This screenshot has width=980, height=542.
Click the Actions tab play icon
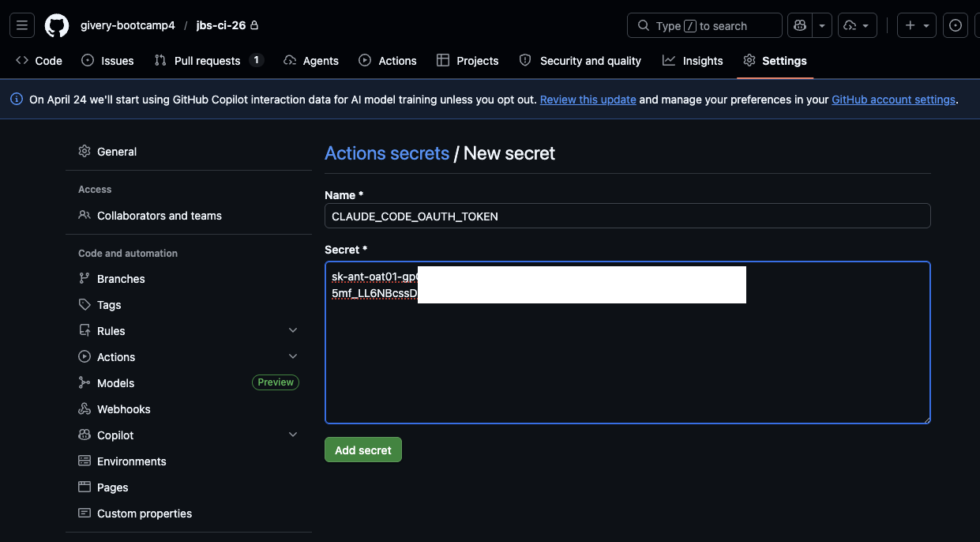(365, 60)
